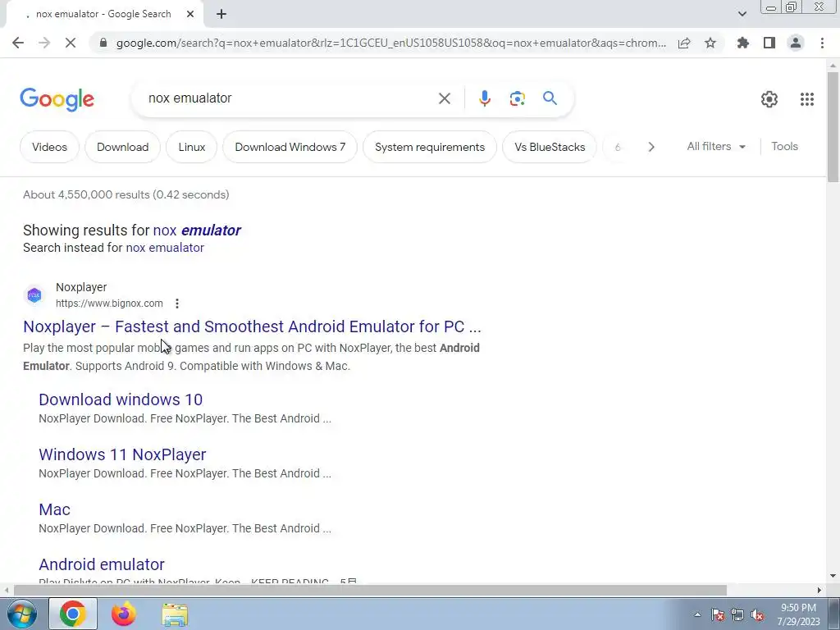Open the Chrome side panel

(x=769, y=43)
